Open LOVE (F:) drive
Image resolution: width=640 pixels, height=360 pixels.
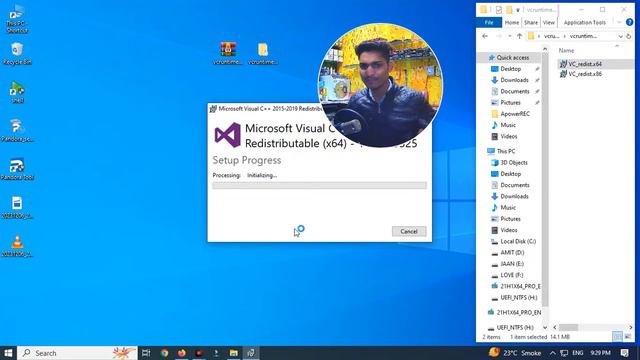click(x=511, y=275)
